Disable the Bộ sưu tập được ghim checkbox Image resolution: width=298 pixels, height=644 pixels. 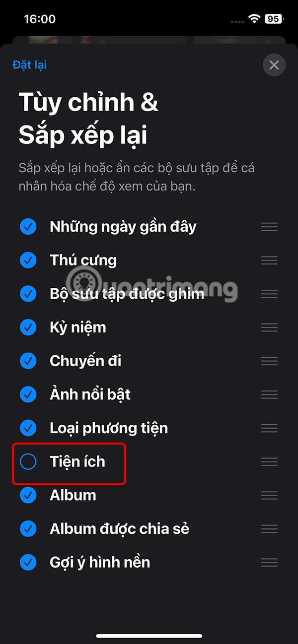pos(28,294)
